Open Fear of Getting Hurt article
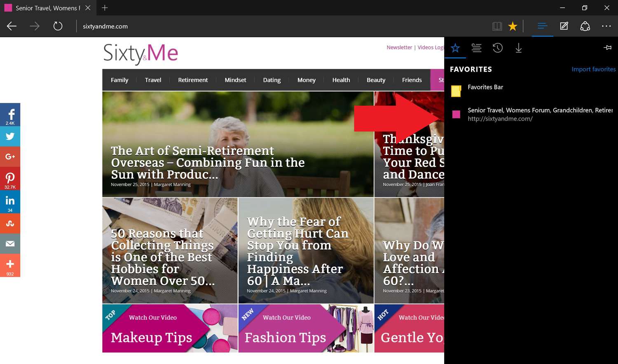Screen dimensions: 618x364 click(x=306, y=251)
